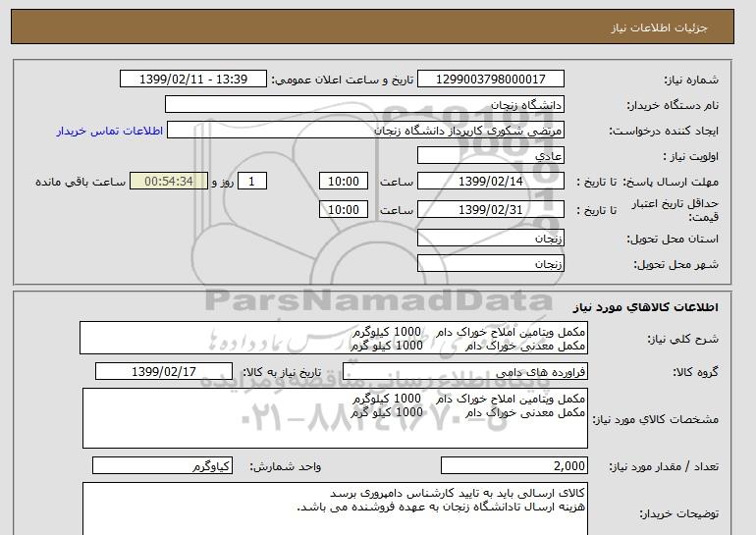Select the header title جزئیات اطلاعات نیاز
This screenshot has width=756, height=535.
pos(659,27)
